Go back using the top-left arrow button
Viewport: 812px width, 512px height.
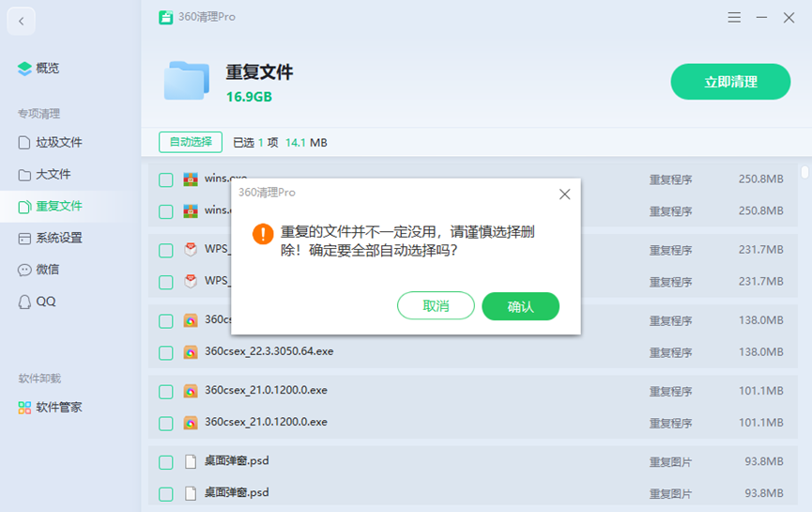(22, 22)
